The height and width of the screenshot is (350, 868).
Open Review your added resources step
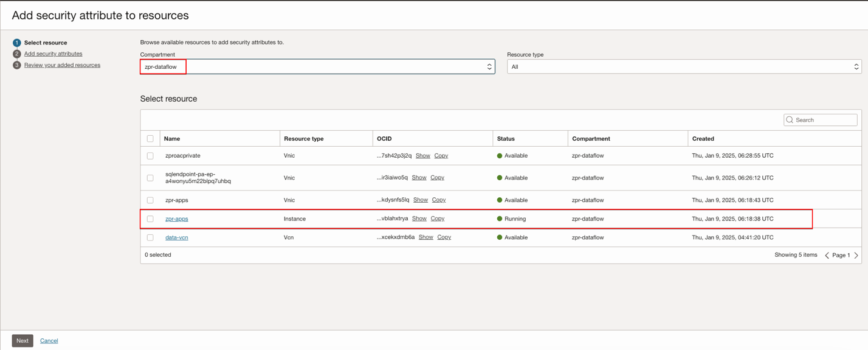tap(62, 65)
